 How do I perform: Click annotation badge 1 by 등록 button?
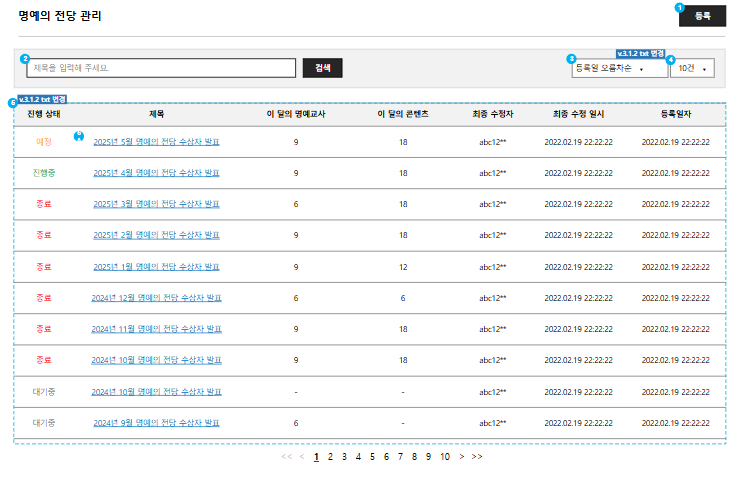tap(680, 8)
